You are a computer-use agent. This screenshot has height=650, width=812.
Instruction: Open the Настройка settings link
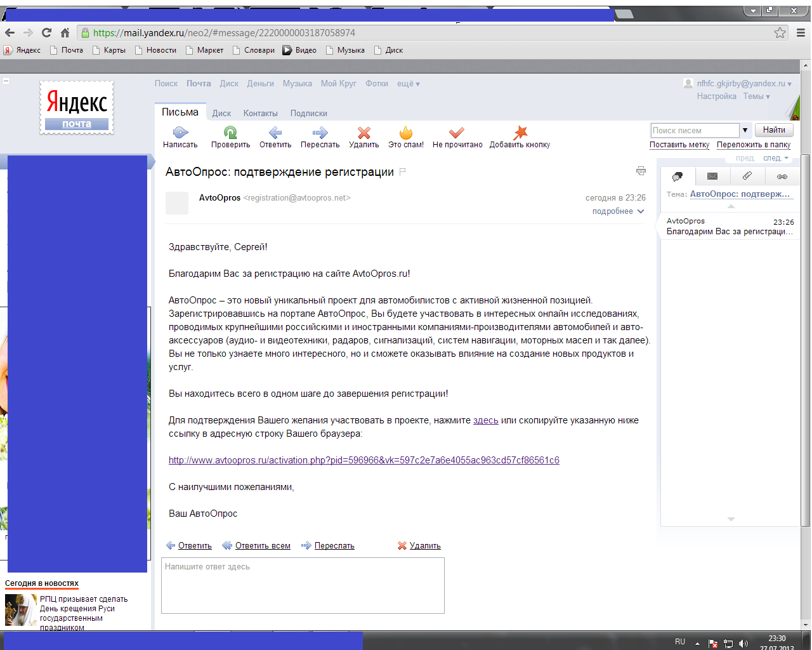pos(717,96)
